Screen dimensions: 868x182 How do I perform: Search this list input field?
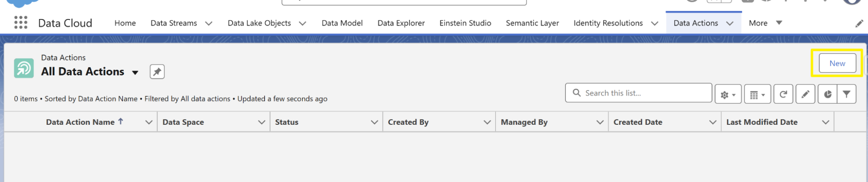(x=638, y=93)
